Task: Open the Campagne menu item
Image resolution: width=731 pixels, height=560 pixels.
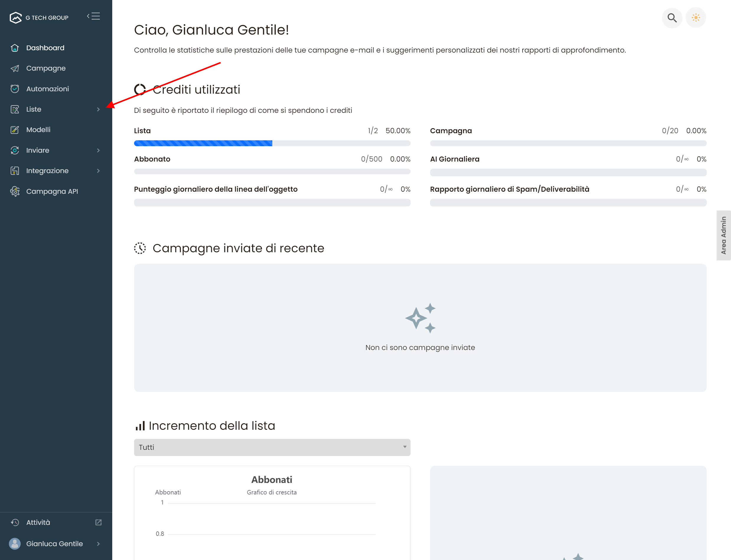Action: pyautogui.click(x=46, y=68)
